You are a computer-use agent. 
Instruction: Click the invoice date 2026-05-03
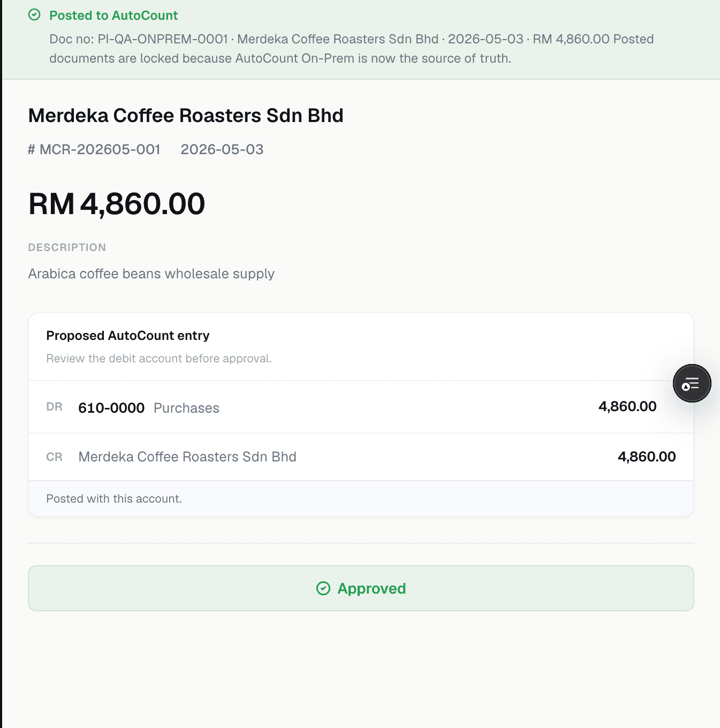(222, 149)
